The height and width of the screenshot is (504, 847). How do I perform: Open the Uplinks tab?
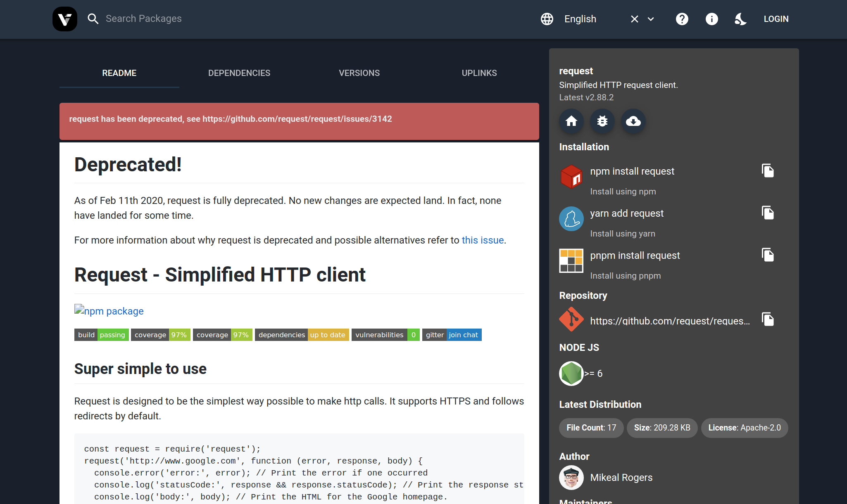coord(479,73)
